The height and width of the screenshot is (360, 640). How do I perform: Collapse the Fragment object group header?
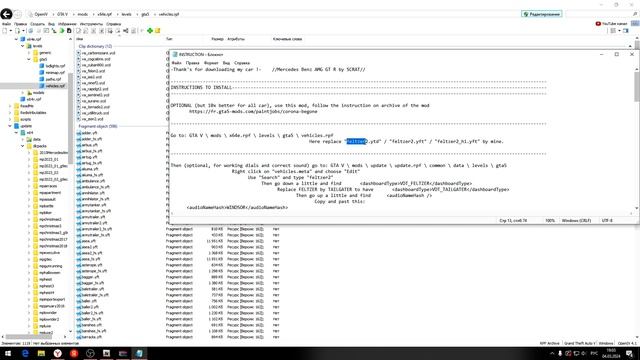pyautogui.click(x=98, y=127)
